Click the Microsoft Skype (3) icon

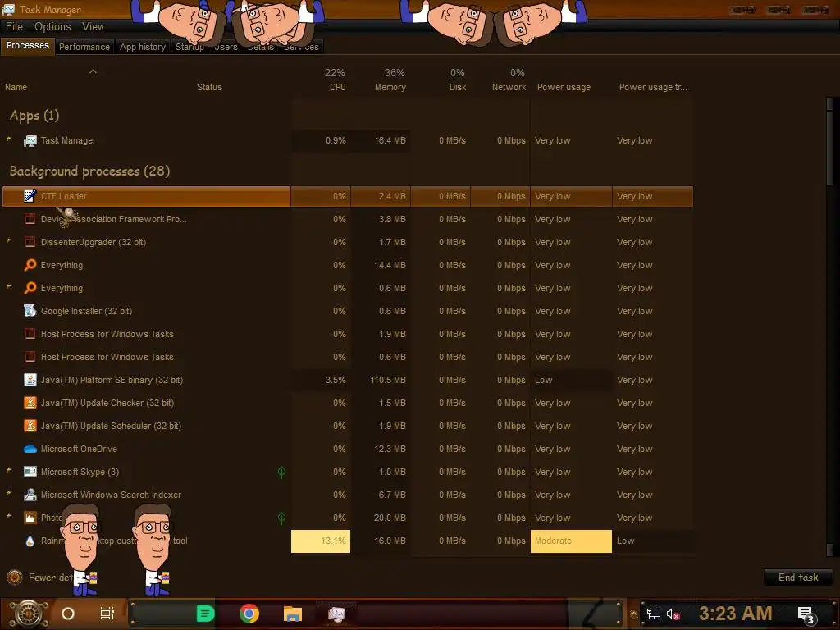(x=30, y=472)
